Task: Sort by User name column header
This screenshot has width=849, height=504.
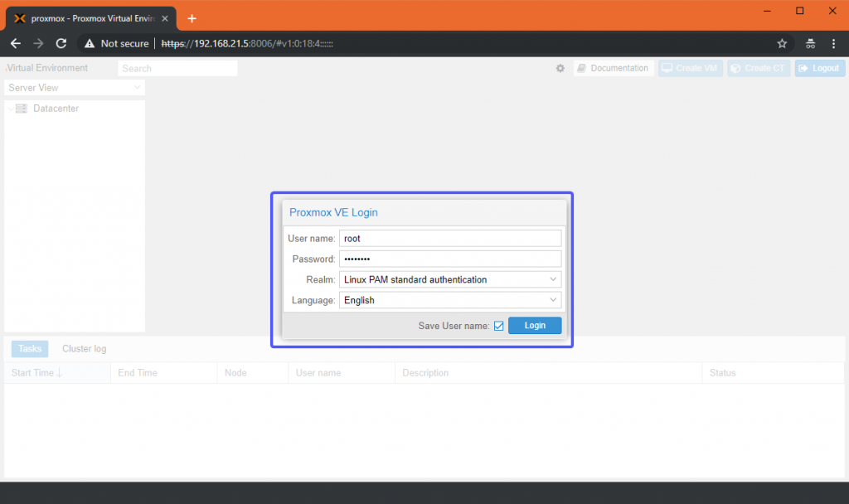Action: 342,373
